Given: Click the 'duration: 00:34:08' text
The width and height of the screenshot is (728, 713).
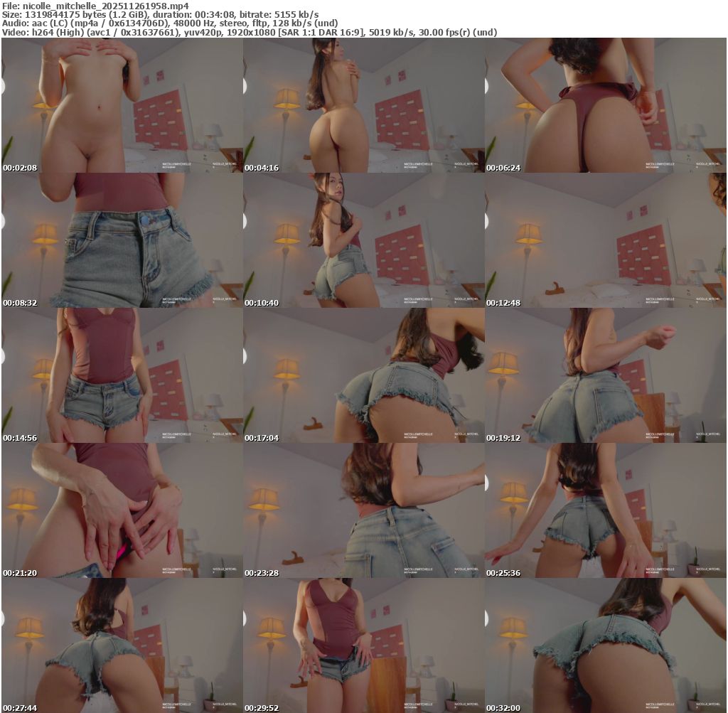Looking at the screenshot, I should pos(194,15).
